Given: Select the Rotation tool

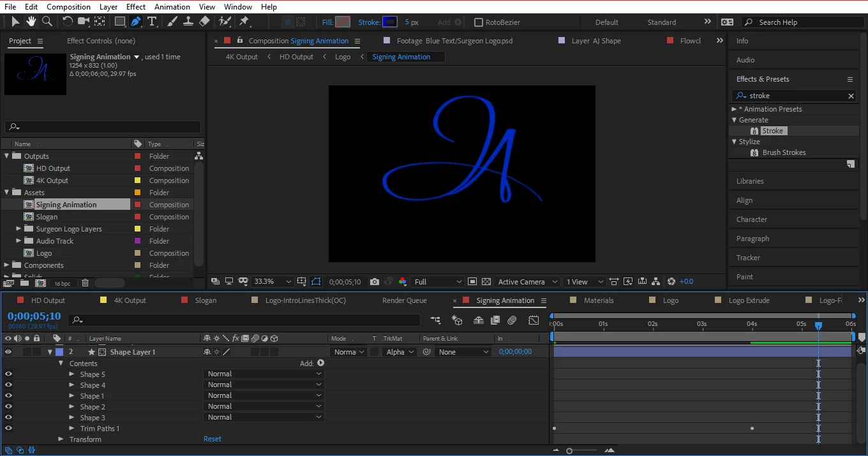Looking at the screenshot, I should tap(67, 22).
